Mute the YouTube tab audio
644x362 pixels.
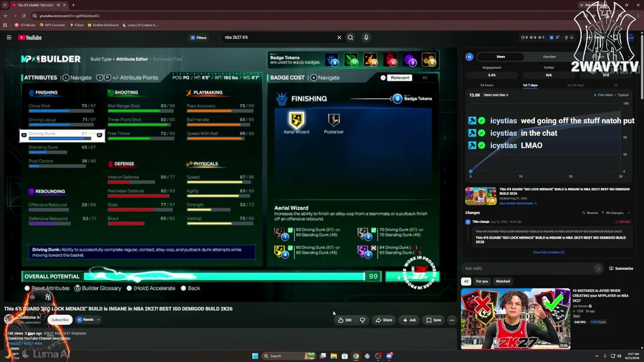58,5
